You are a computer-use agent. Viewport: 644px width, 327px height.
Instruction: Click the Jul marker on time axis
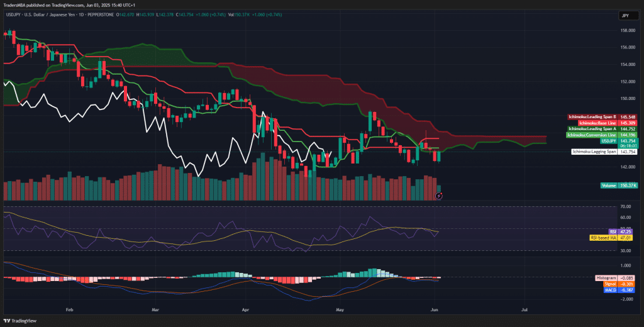pos(524,310)
